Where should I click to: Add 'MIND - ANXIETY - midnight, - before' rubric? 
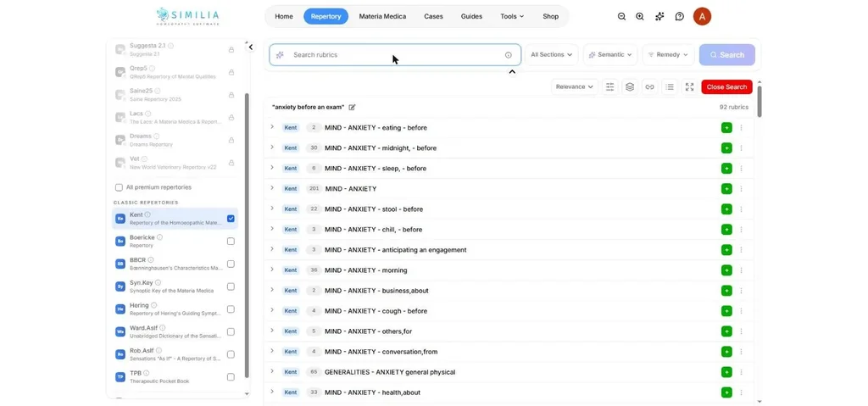(x=726, y=147)
